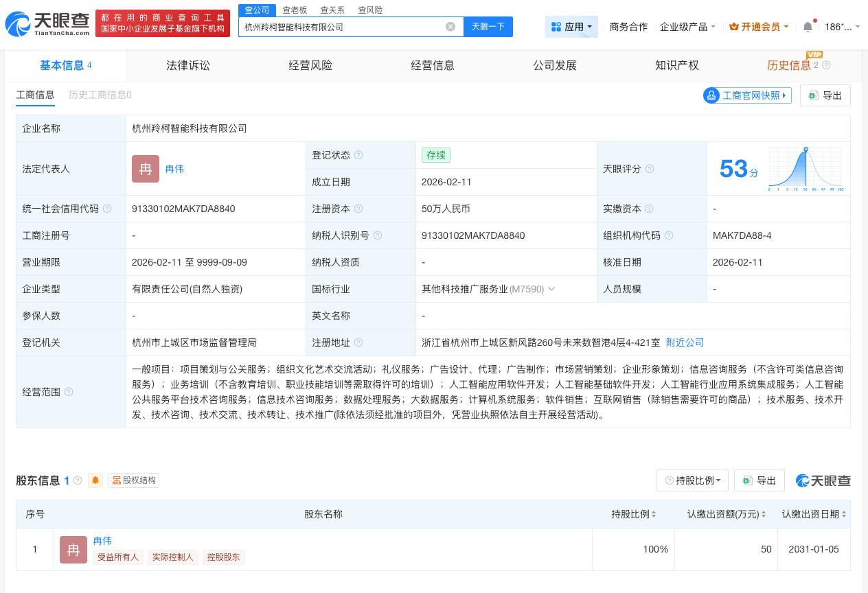Image resolution: width=868 pixels, height=593 pixels.
Task: Click the 天眼一下 search button
Action: (488, 27)
